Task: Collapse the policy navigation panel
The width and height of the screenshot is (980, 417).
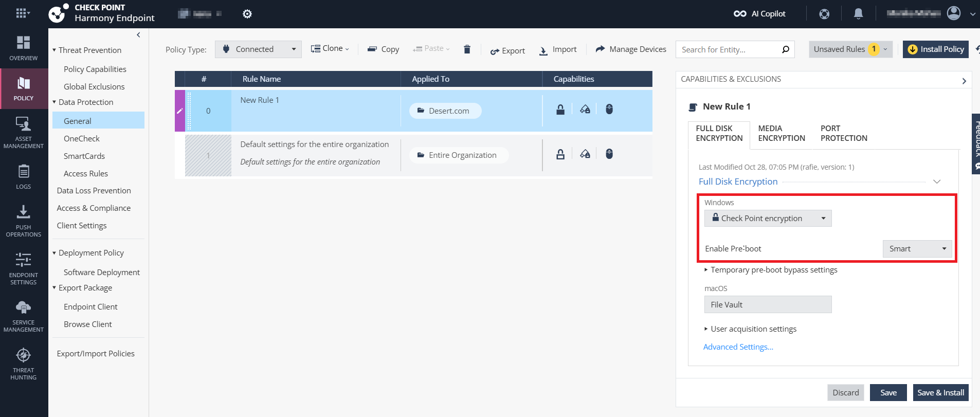Action: pos(138,35)
